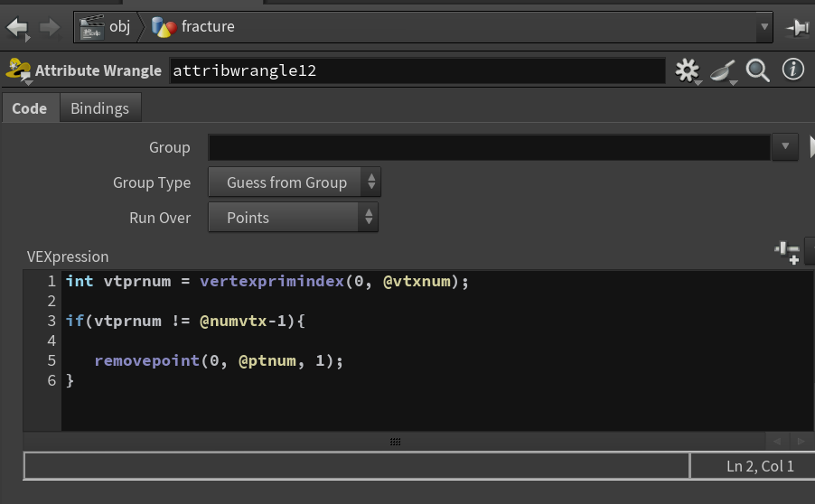Switch to the Bindings tab
The image size is (815, 504).
tap(99, 108)
